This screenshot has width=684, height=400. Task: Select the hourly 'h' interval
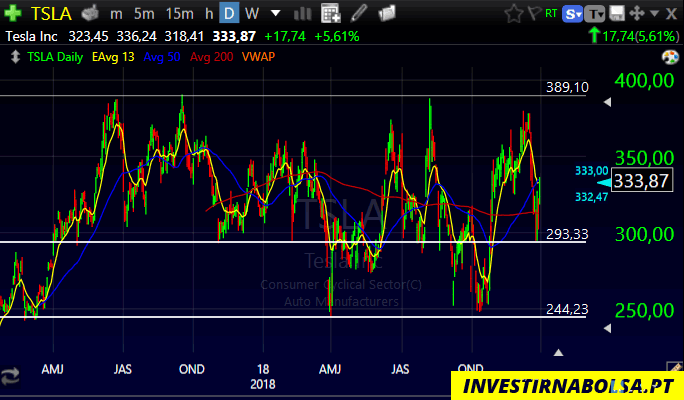(x=209, y=14)
